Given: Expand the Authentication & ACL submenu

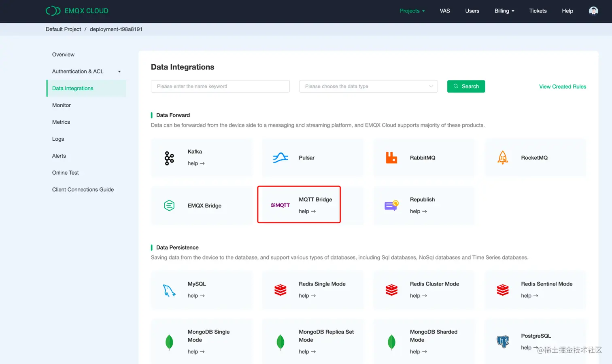Looking at the screenshot, I should 87,72.
